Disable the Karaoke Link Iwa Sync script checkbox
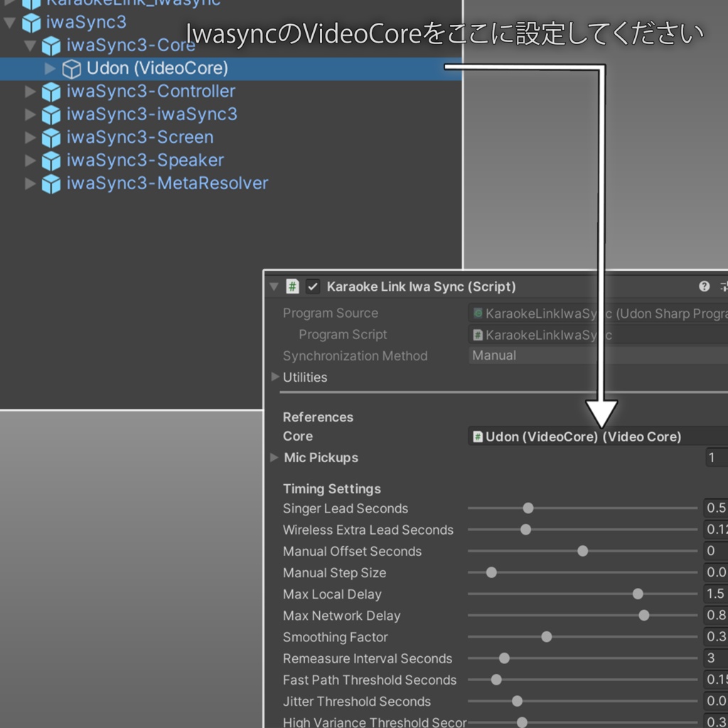 pos(313,287)
